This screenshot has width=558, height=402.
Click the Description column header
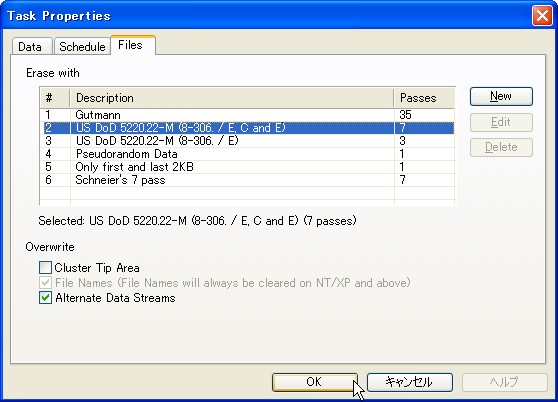[x=232, y=98]
